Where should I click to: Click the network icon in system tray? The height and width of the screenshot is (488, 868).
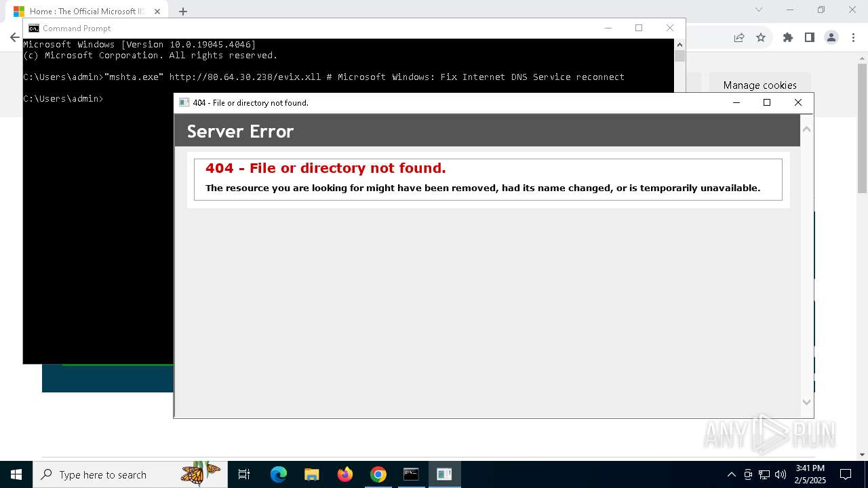coord(764,474)
